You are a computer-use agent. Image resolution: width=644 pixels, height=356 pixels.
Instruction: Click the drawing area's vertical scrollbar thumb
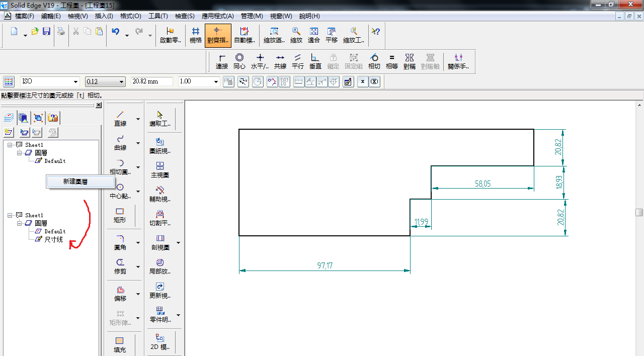pos(639,212)
